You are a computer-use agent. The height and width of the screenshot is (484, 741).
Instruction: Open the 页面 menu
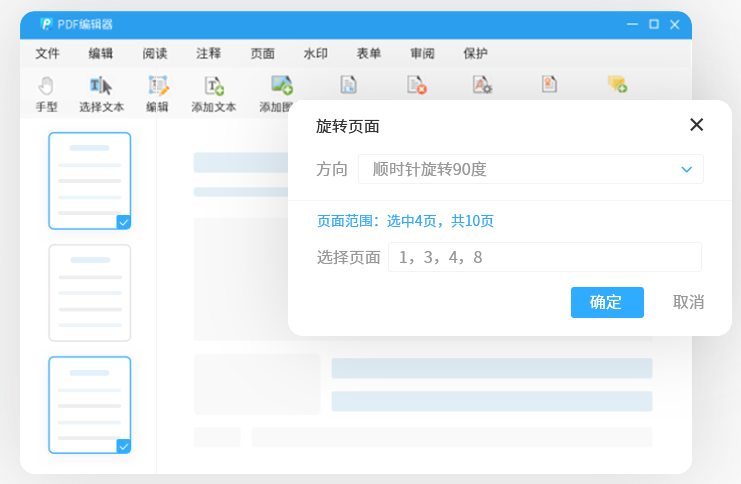click(x=262, y=53)
